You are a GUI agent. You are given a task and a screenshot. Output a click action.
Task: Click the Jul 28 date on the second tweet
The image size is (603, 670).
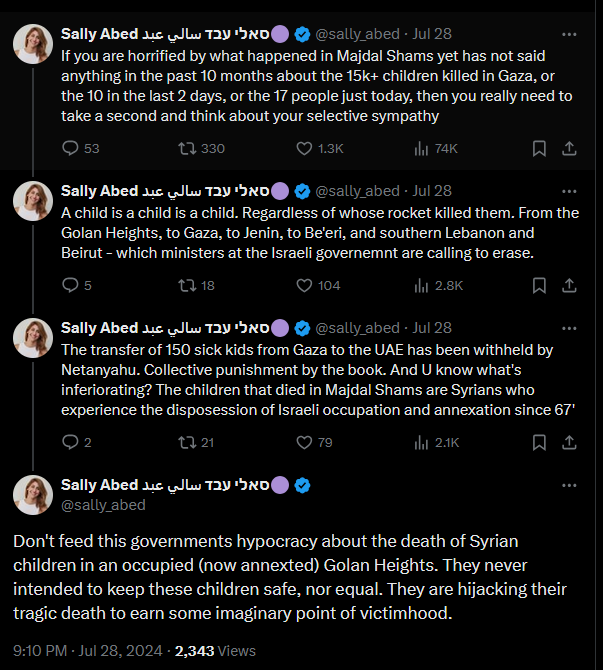(x=431, y=190)
